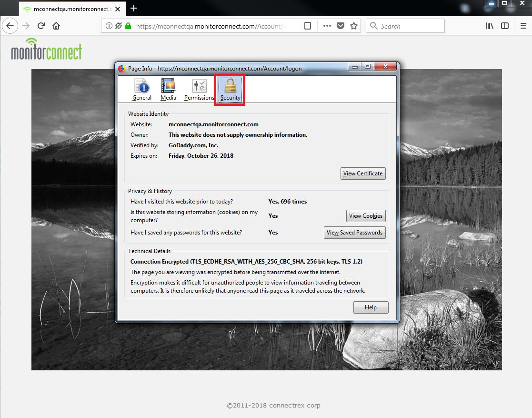Reload the current page
The height and width of the screenshot is (418, 532).
[41, 26]
